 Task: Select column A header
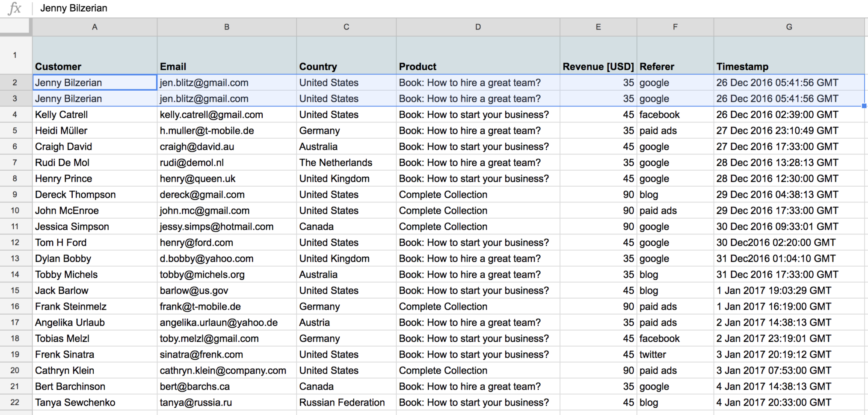tap(94, 27)
